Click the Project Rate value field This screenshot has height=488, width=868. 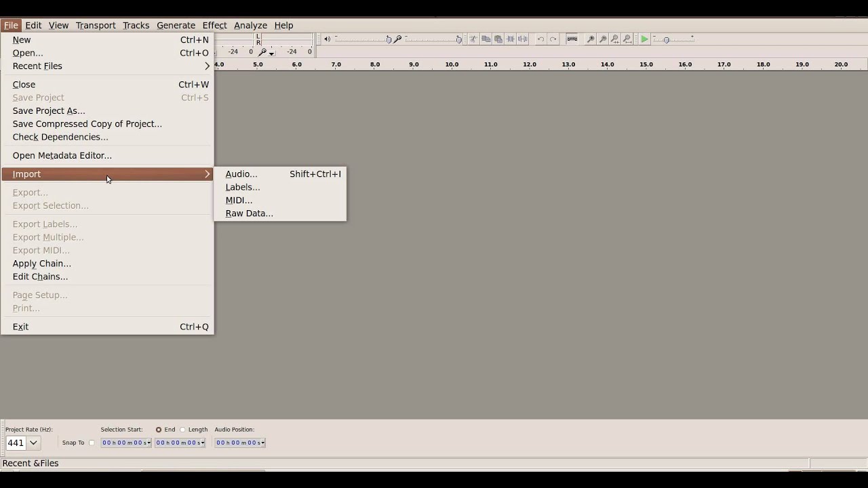pyautogui.click(x=16, y=443)
